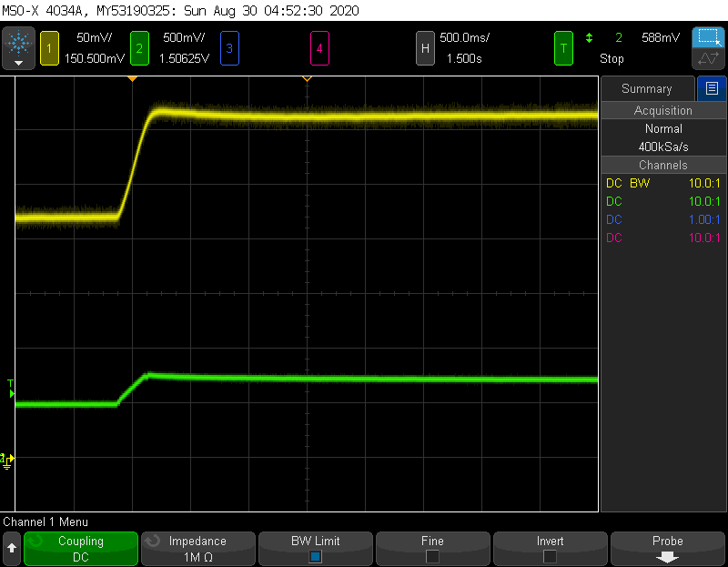Select the green channel 2 button
This screenshot has width=728, height=567.
pos(139,47)
